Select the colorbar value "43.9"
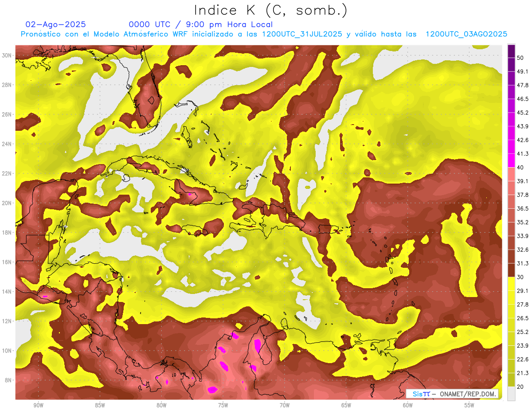Screen dimensions: 532x411 tap(523, 126)
